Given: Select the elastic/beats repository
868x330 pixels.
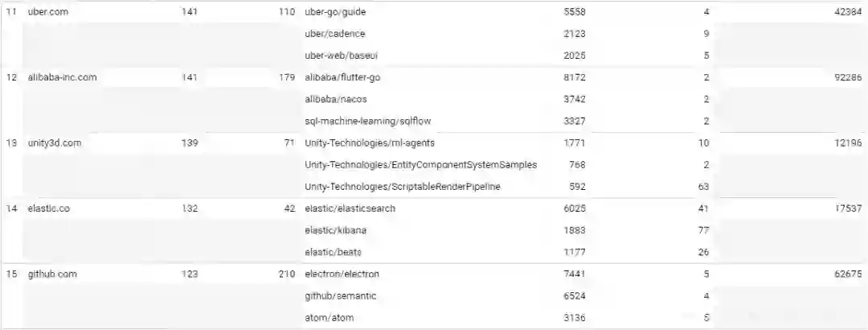Looking at the screenshot, I should 334,252.
